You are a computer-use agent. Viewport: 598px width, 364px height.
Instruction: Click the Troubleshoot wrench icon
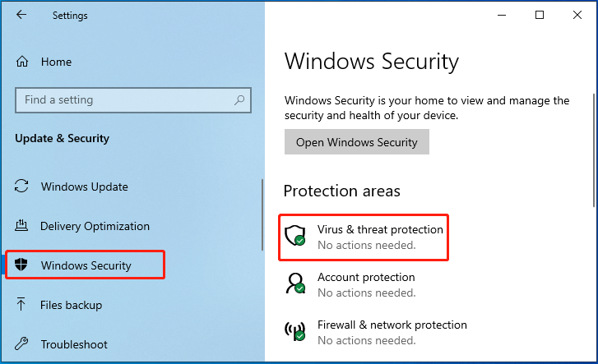click(x=21, y=343)
